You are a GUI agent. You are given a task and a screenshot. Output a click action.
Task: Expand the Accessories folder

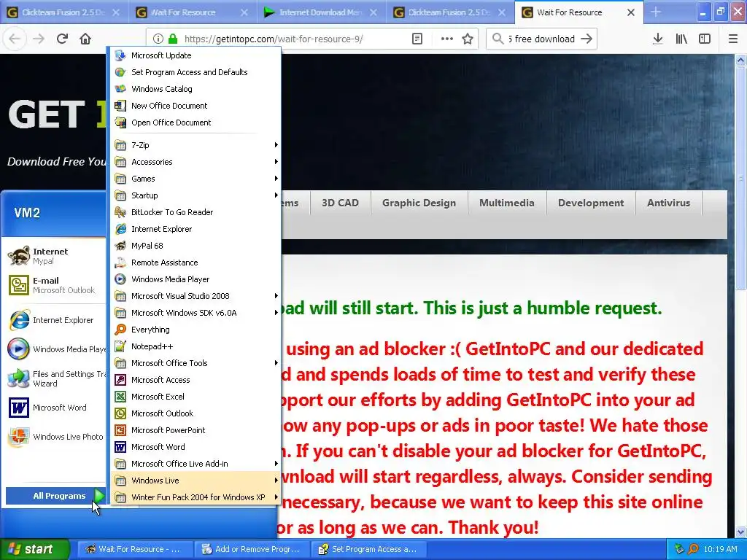[x=196, y=161]
